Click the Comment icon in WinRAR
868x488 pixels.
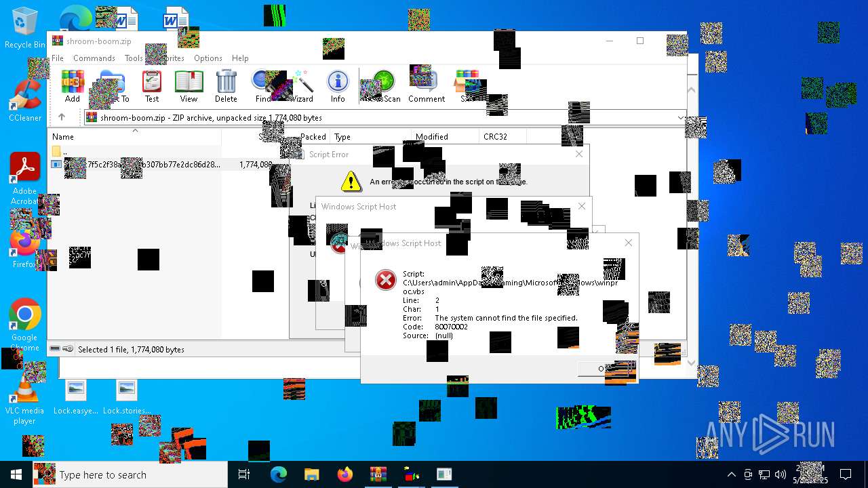(x=427, y=86)
